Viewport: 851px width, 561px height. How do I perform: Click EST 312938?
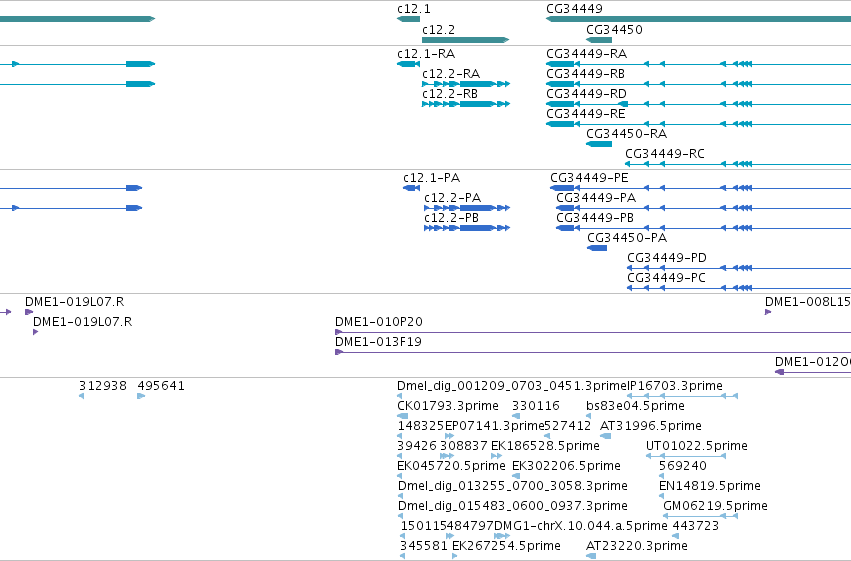[x=103, y=386]
